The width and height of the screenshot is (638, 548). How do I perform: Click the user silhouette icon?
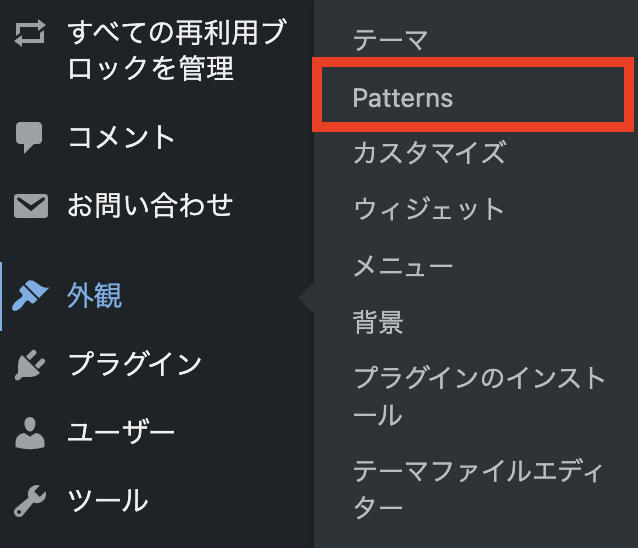tap(30, 433)
